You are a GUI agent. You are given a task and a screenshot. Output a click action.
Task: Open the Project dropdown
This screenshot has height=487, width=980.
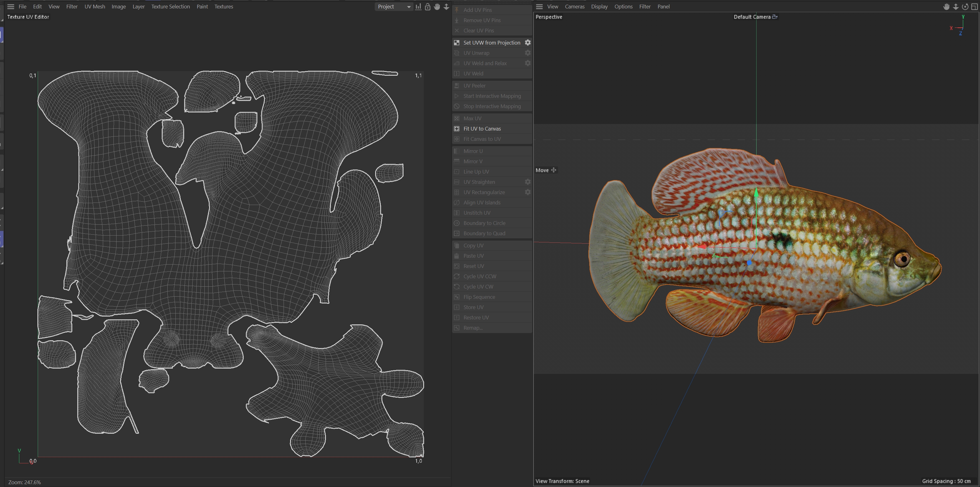(x=394, y=7)
